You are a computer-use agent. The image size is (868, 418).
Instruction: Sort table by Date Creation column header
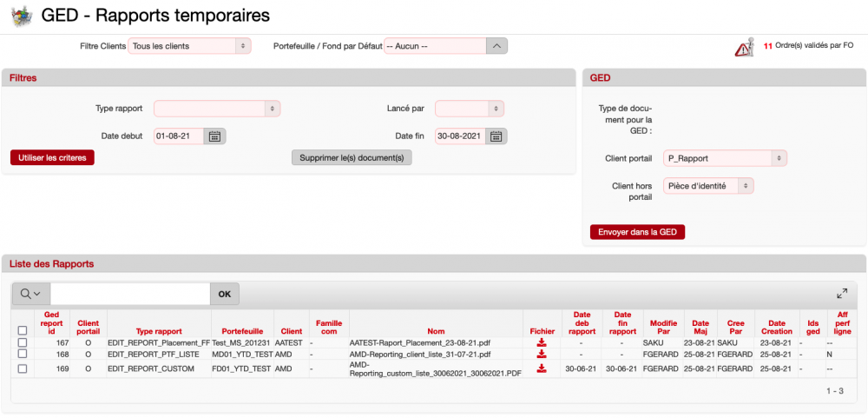(776, 327)
